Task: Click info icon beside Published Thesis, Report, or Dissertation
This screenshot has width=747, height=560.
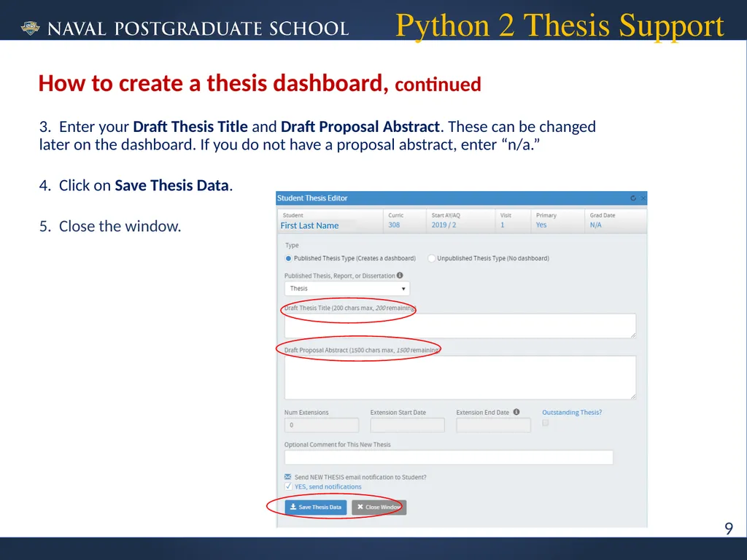Action: [x=400, y=275]
